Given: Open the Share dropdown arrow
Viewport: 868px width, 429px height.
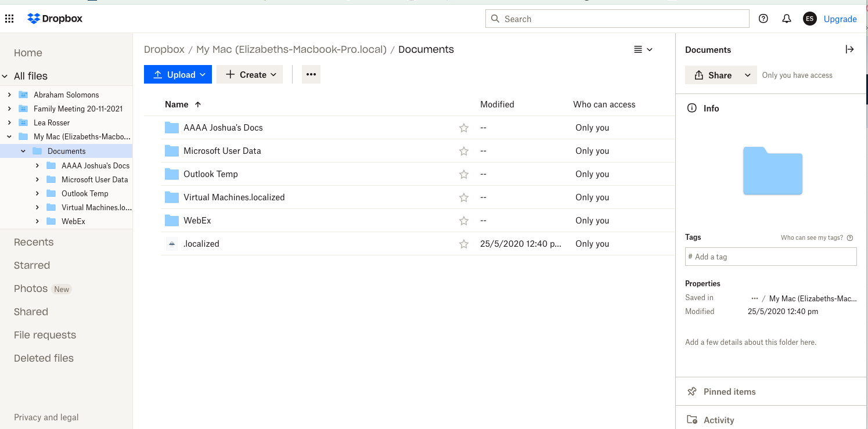Looking at the screenshot, I should pos(748,75).
